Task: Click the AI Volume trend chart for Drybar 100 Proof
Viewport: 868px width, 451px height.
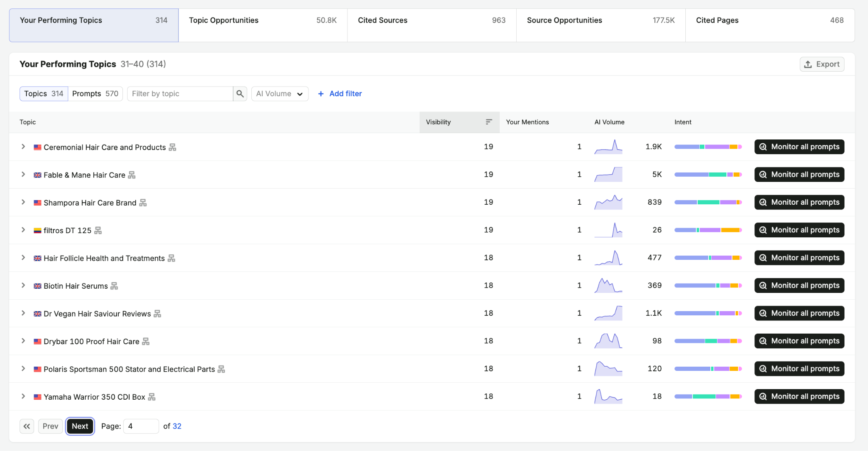Action: pyautogui.click(x=608, y=341)
